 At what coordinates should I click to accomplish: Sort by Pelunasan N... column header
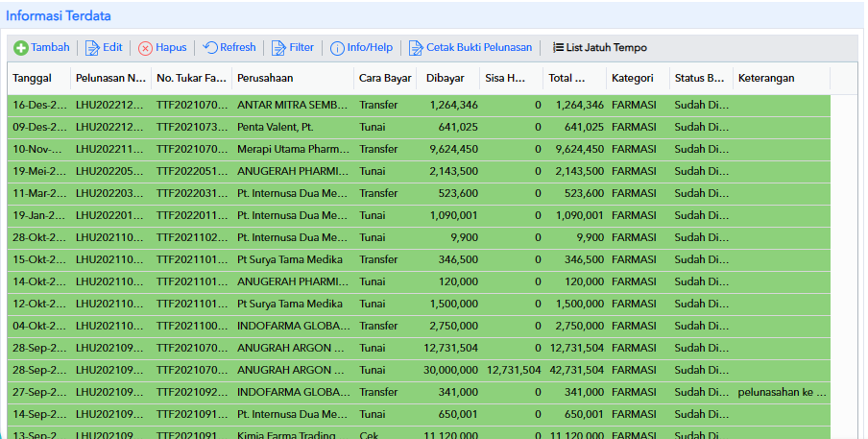coord(110,78)
